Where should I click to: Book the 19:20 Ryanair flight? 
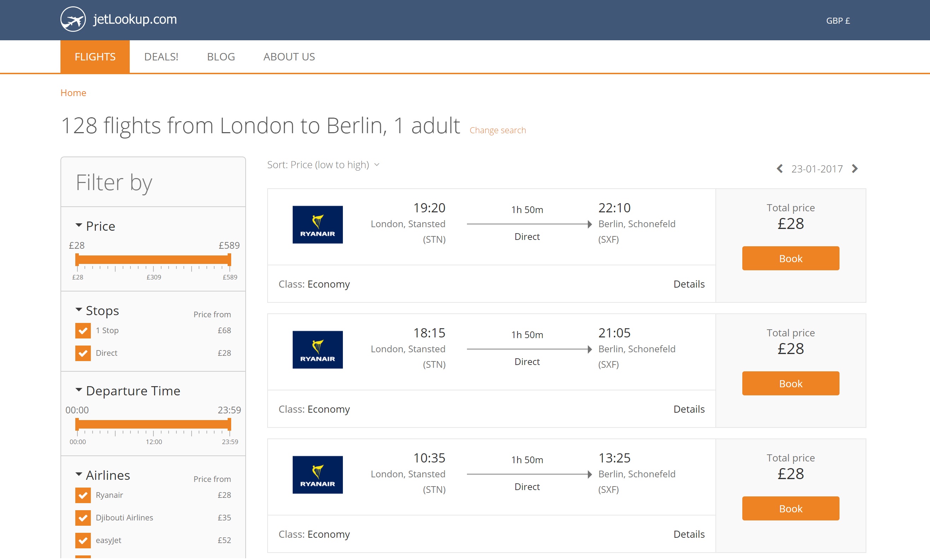790,259
